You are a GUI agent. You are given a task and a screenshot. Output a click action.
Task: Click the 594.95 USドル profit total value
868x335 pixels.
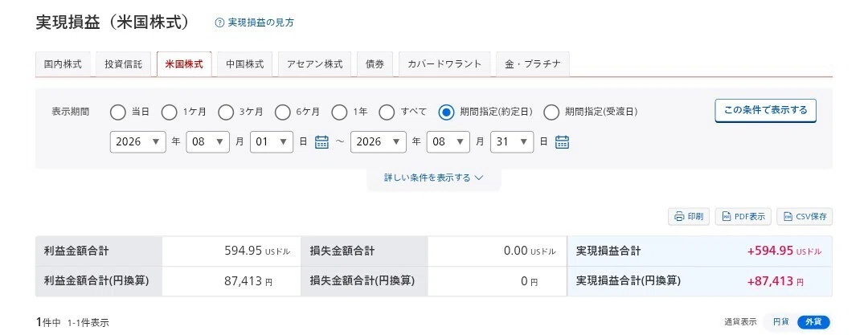tap(257, 251)
